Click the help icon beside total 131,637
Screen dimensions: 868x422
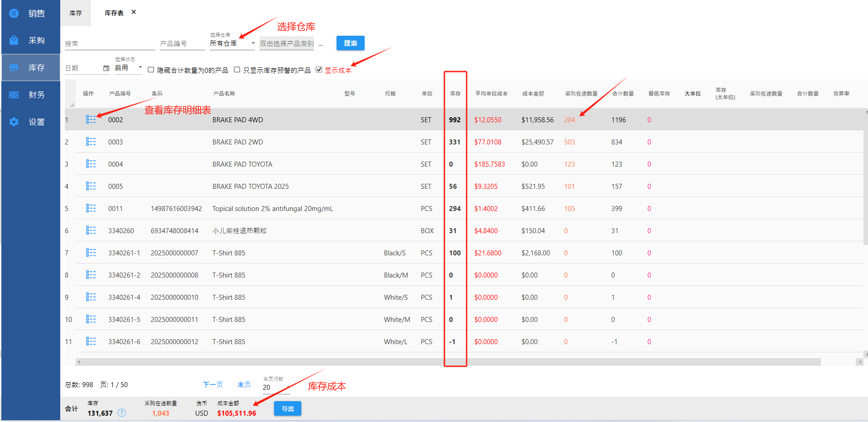pos(122,413)
